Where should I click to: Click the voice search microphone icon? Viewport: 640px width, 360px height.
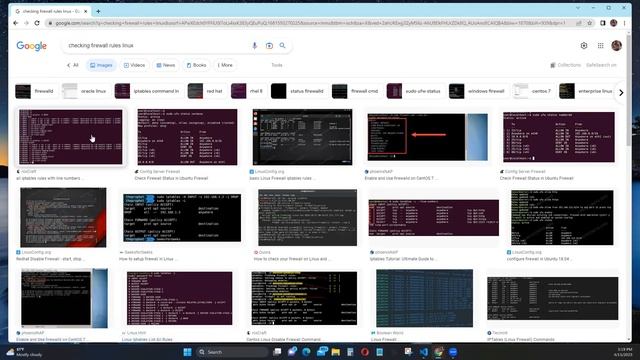pos(254,46)
